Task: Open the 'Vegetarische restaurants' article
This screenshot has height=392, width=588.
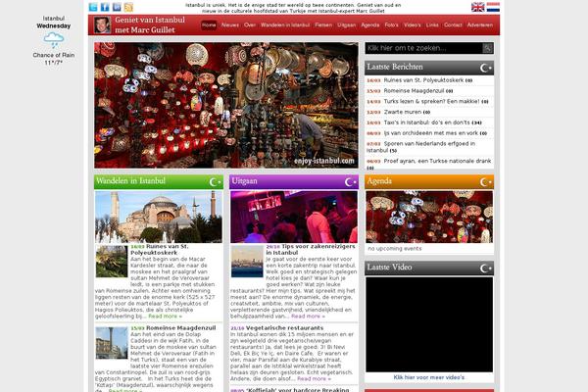Action: coord(284,328)
